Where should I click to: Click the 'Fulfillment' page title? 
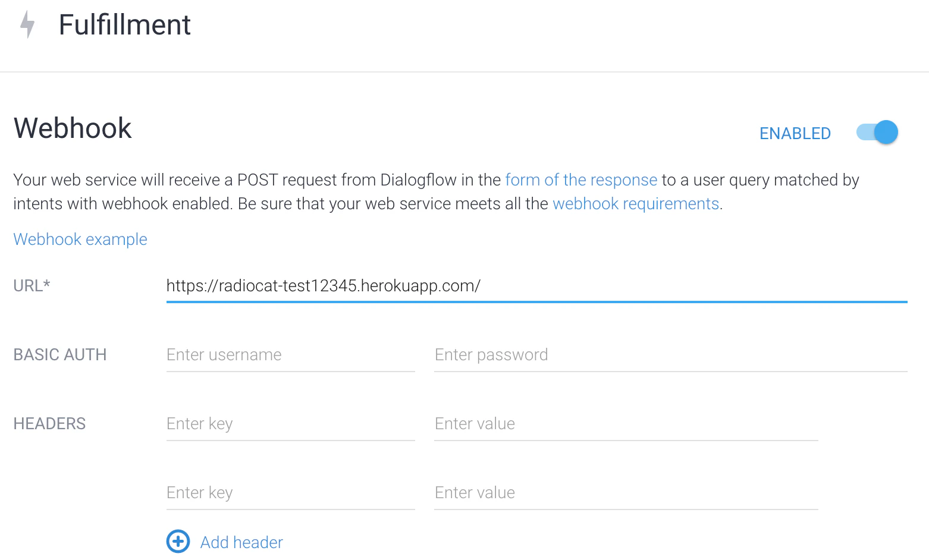pyautogui.click(x=125, y=25)
